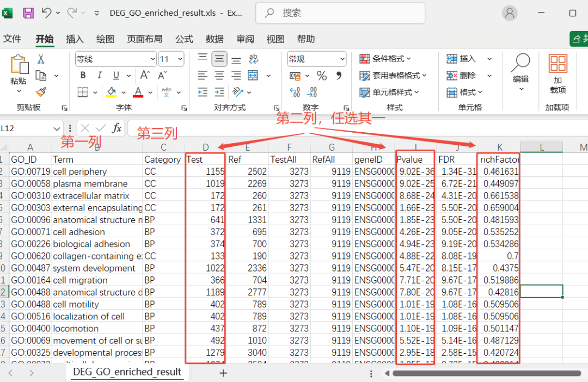The height and width of the screenshot is (382, 588).
Task: Click the Cut scissors icon
Action: (x=41, y=59)
